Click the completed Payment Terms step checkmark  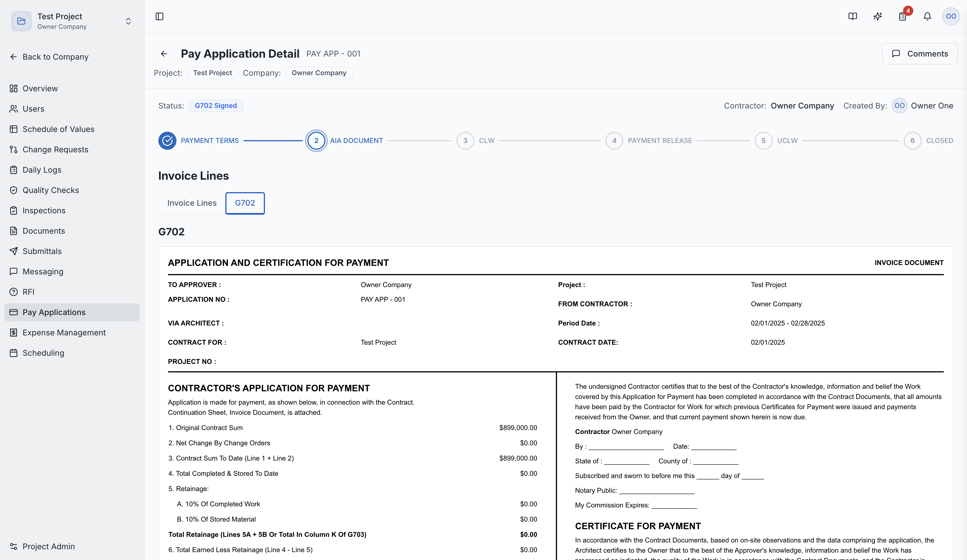167,141
